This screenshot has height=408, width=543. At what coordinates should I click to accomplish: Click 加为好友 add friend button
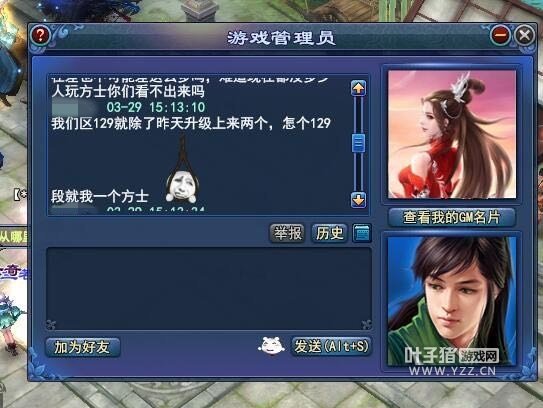[83, 347]
